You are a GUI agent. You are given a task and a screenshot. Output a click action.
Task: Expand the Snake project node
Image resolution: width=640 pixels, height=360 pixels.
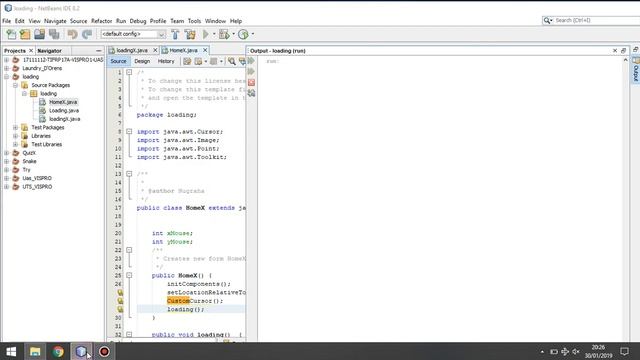7,161
